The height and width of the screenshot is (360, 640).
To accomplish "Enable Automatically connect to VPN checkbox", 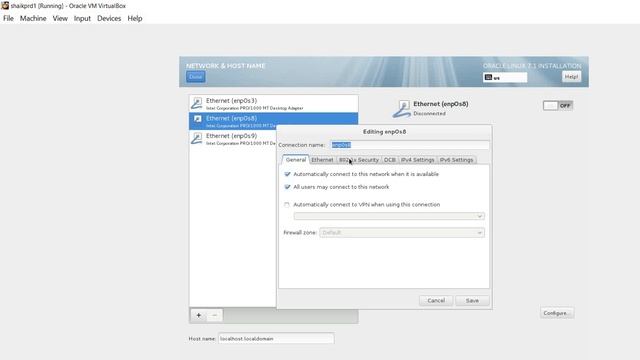I will pyautogui.click(x=287, y=204).
